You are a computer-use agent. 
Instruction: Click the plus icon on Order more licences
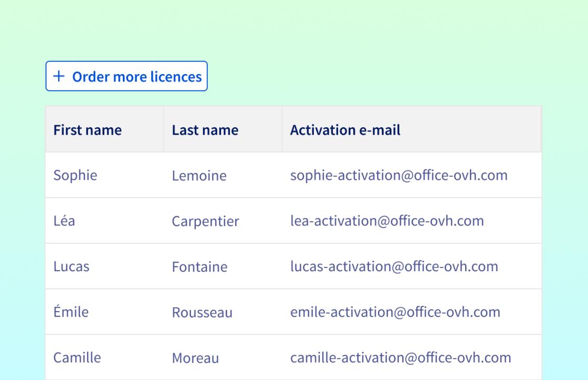click(59, 77)
